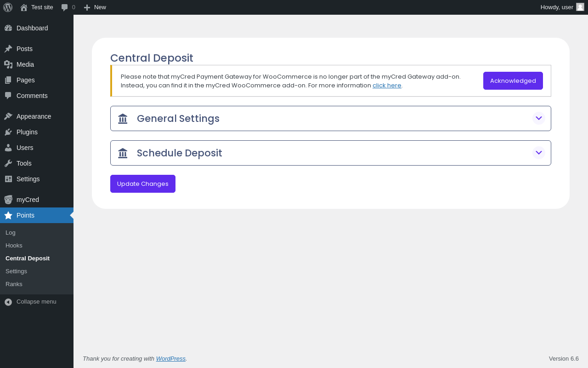
Task: Open the Appearance menu label
Action: pos(34,116)
